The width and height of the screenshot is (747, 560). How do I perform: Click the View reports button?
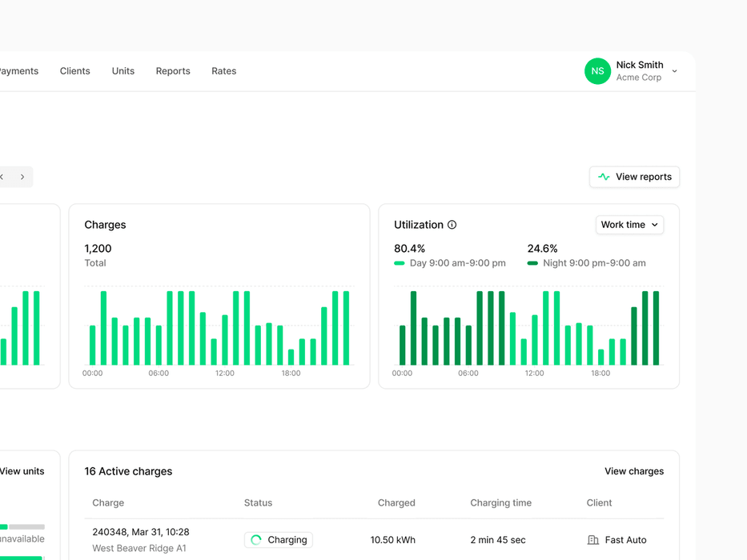[634, 177]
